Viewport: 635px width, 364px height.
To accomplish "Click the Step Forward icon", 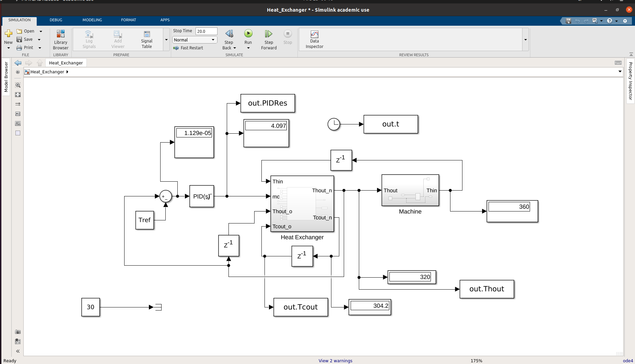I will [x=269, y=34].
